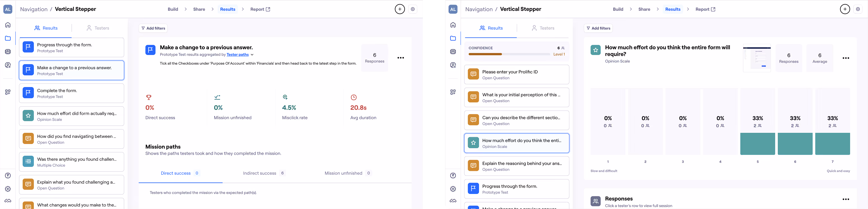Go to Share step in left window
Viewport: 868px width, 209px height.
[x=199, y=9]
